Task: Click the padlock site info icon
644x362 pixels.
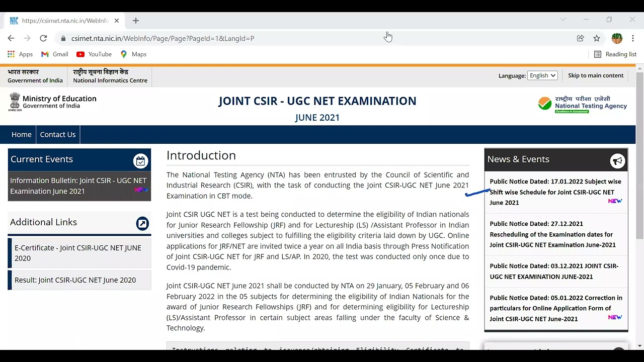Action: click(63, 38)
